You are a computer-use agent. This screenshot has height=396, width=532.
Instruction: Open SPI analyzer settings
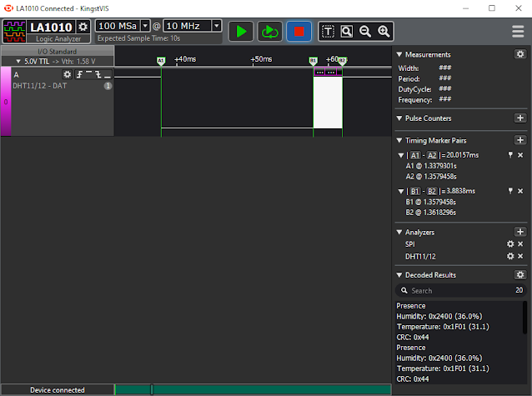point(510,244)
